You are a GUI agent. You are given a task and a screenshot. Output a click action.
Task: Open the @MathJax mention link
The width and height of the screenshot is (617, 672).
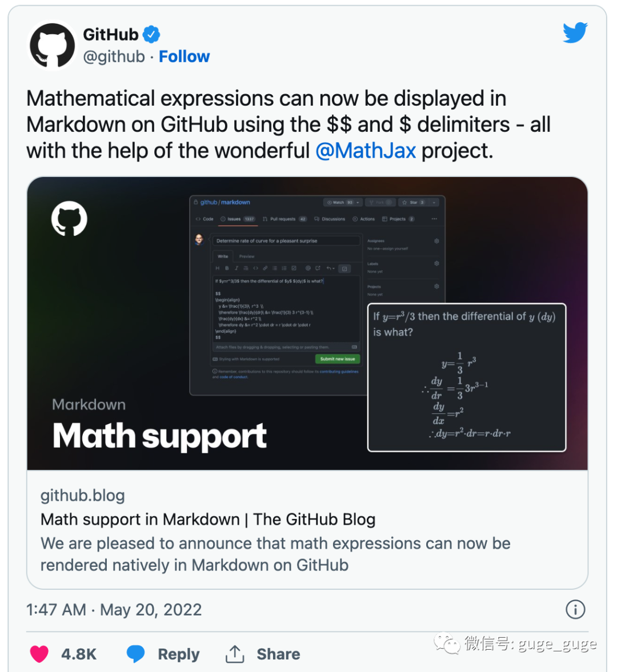coord(366,151)
